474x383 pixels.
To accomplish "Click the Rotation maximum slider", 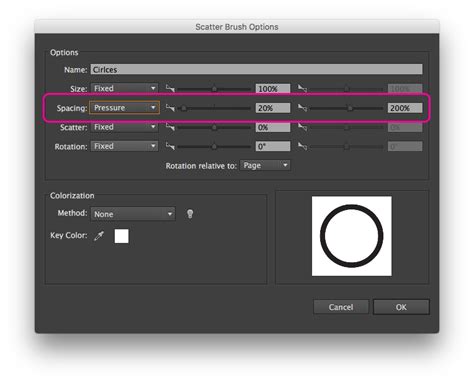I will point(346,146).
